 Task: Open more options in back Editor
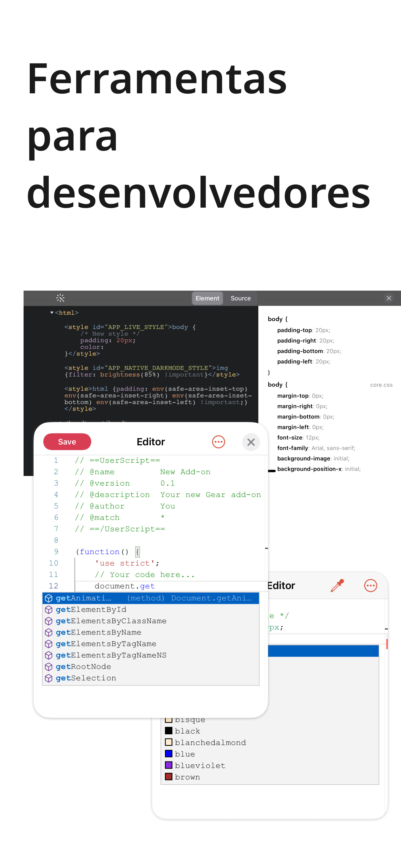[370, 586]
